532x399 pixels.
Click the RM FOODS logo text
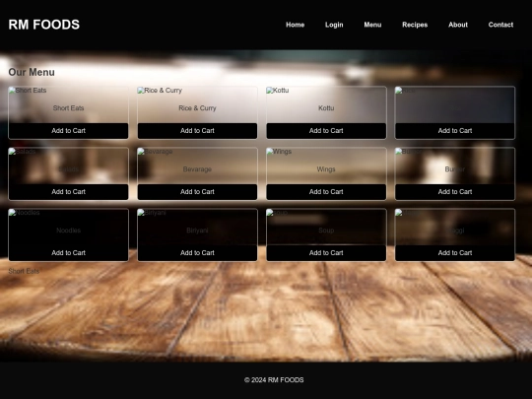click(x=43, y=25)
